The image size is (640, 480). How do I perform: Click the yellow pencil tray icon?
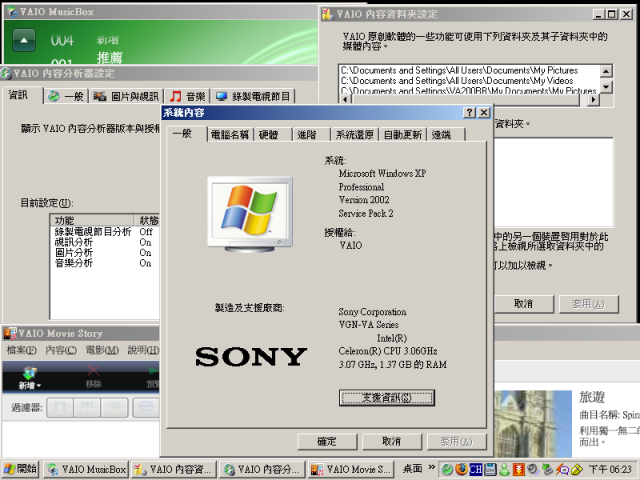577,469
